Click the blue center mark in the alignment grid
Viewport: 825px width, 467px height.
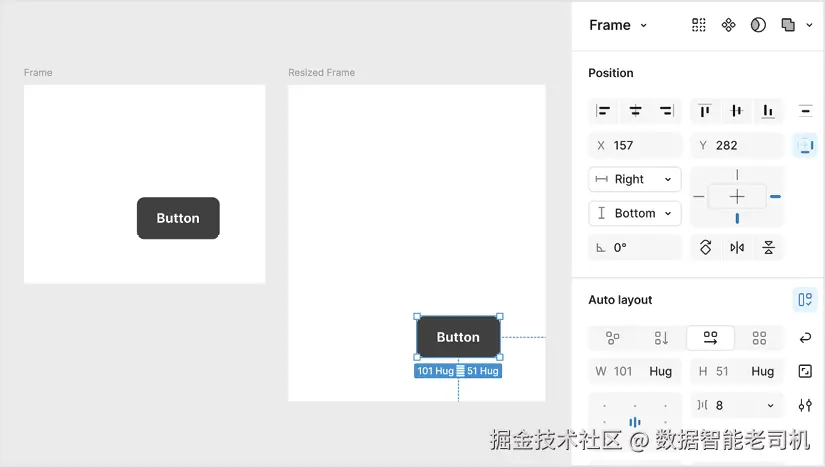pyautogui.click(x=635, y=422)
